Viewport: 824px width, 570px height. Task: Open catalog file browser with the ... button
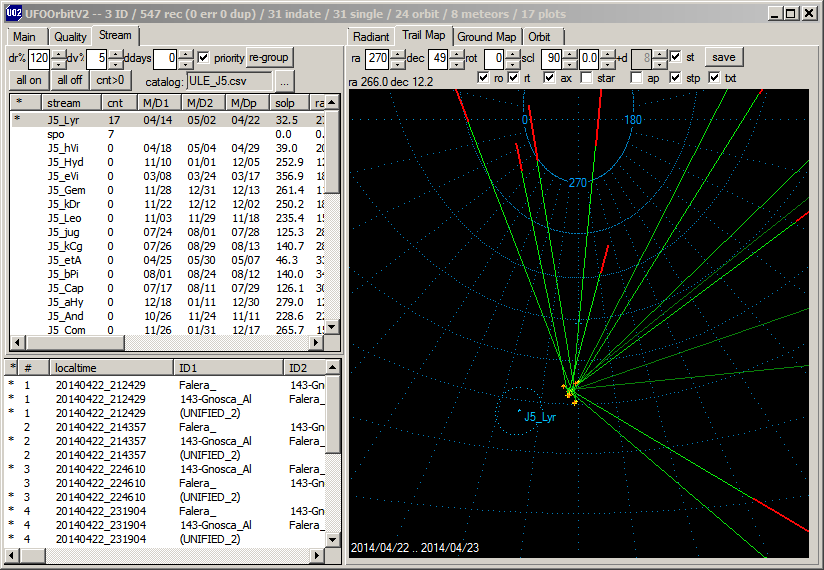coord(285,81)
